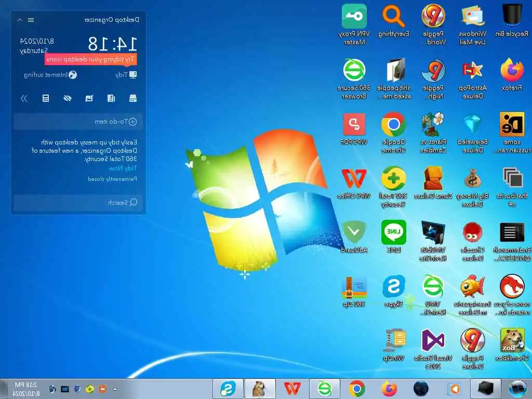The height and width of the screenshot is (399, 532).
Task: Add a To-do item
Action: pyautogui.click(x=78, y=122)
